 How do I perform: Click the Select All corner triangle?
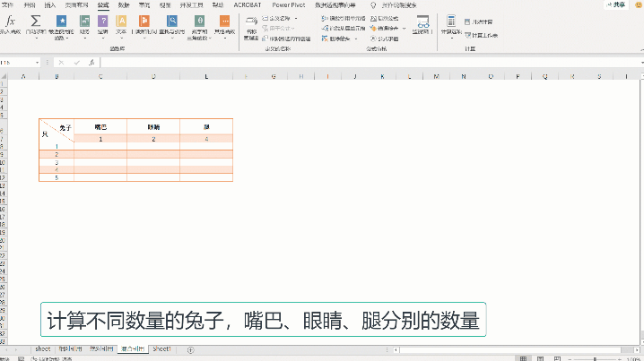4,77
